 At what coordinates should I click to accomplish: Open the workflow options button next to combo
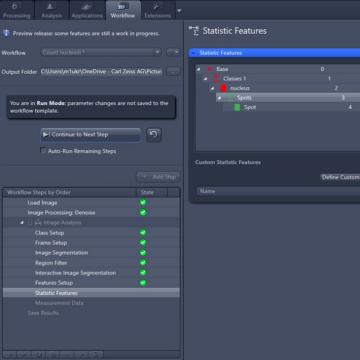click(x=173, y=52)
